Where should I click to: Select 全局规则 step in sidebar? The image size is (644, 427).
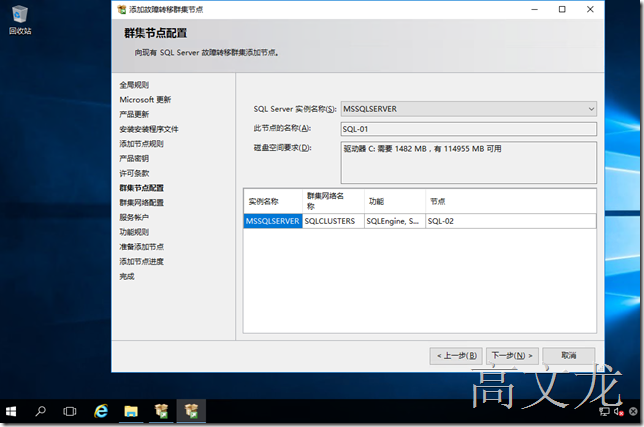[134, 85]
